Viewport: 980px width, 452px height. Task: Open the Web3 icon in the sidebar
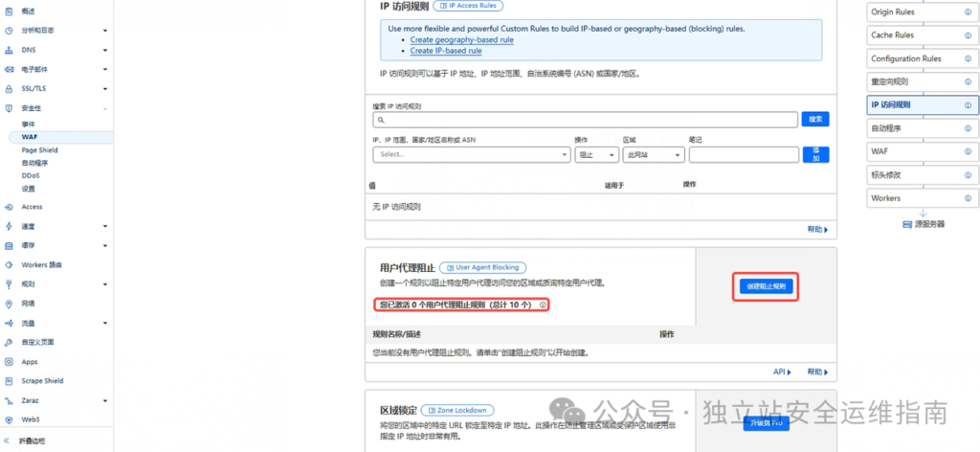9,419
